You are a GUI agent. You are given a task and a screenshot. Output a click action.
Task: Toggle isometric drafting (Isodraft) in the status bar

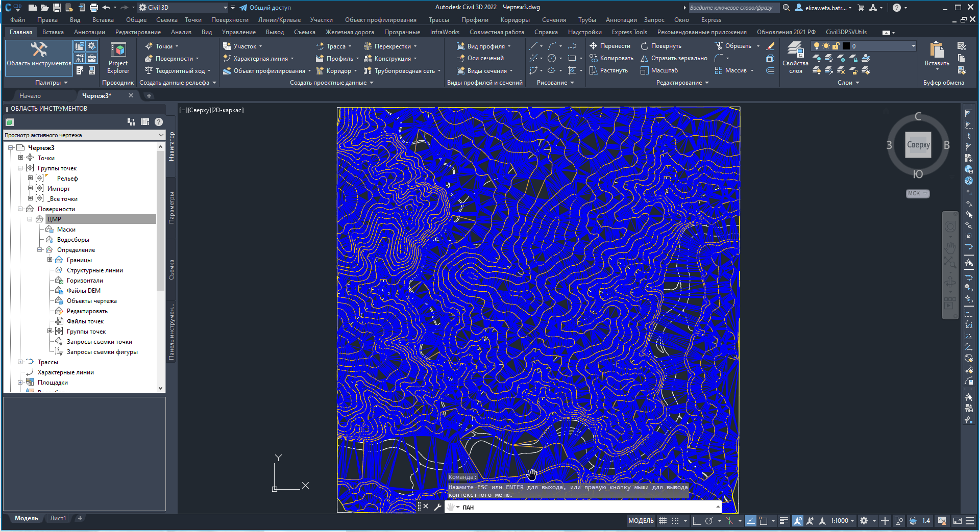(730, 521)
